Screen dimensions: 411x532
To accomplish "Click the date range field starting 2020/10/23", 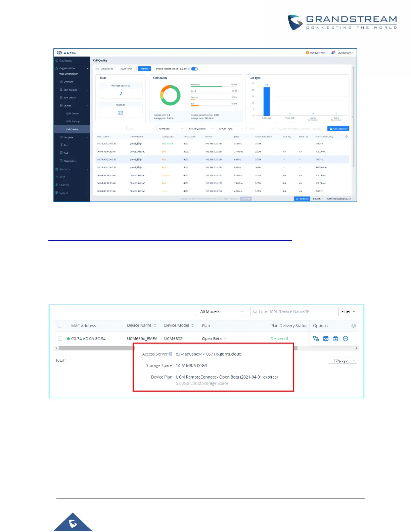I will pyautogui.click(x=116, y=69).
